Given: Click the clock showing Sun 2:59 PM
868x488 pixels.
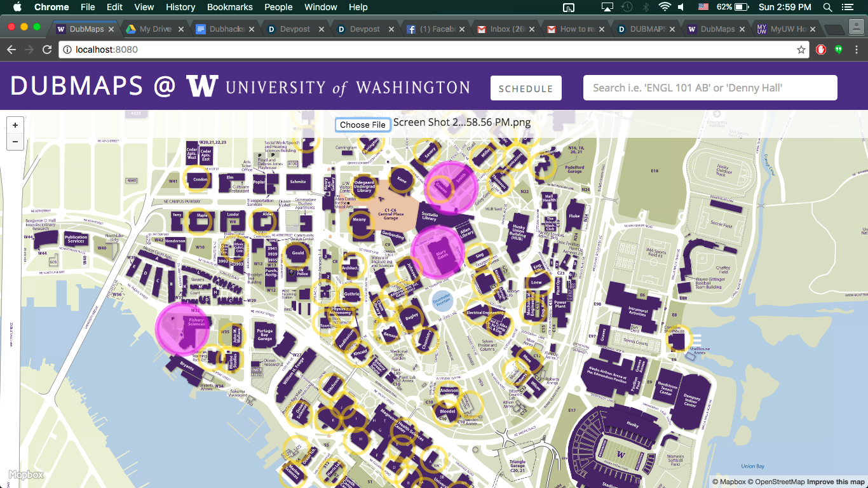Looking at the screenshot, I should [785, 7].
